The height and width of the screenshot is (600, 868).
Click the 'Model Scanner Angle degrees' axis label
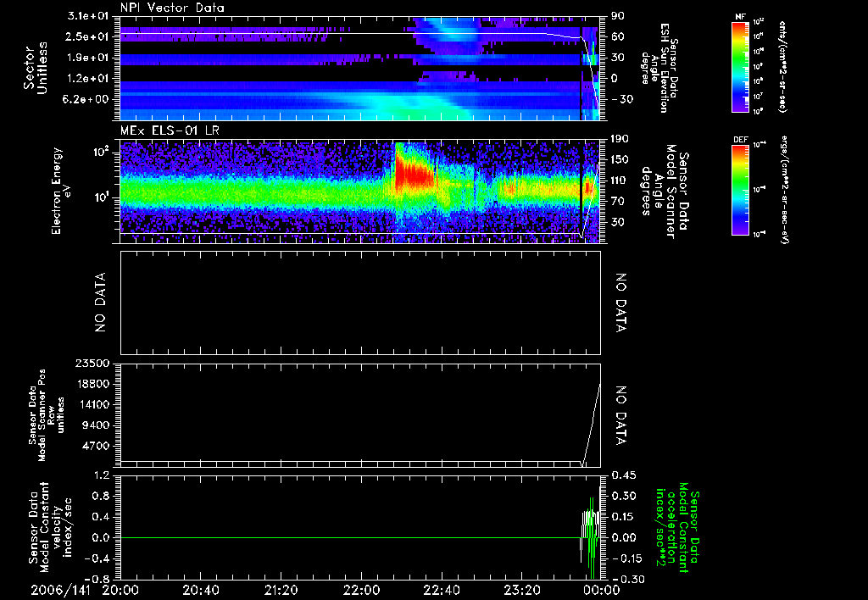pyautogui.click(x=665, y=192)
